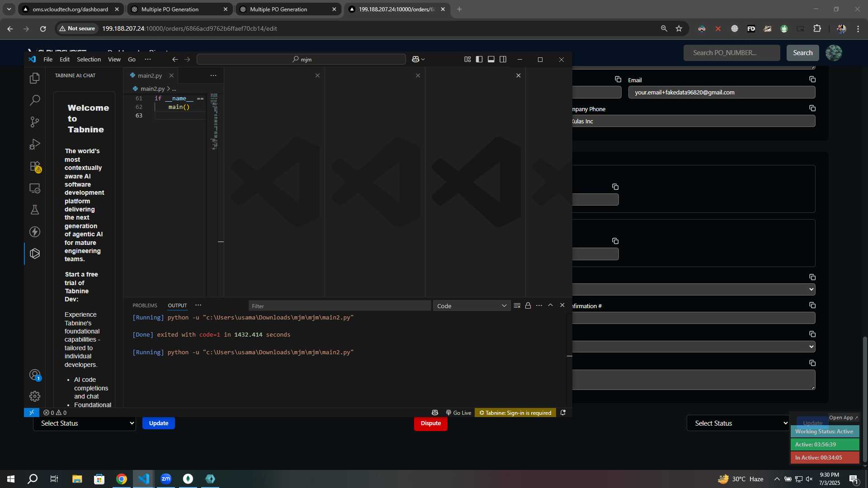Open Source Control view in activity bar
The image size is (868, 488).
pyautogui.click(x=35, y=122)
